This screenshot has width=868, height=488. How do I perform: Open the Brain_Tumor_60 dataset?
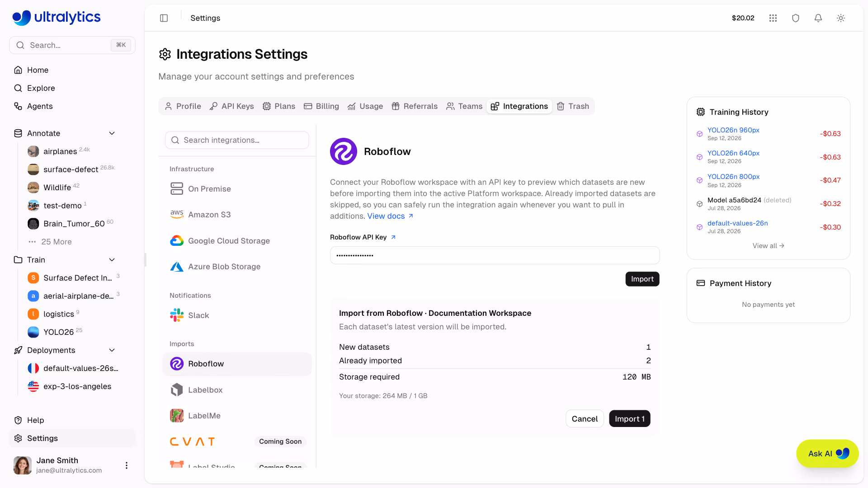71,224
